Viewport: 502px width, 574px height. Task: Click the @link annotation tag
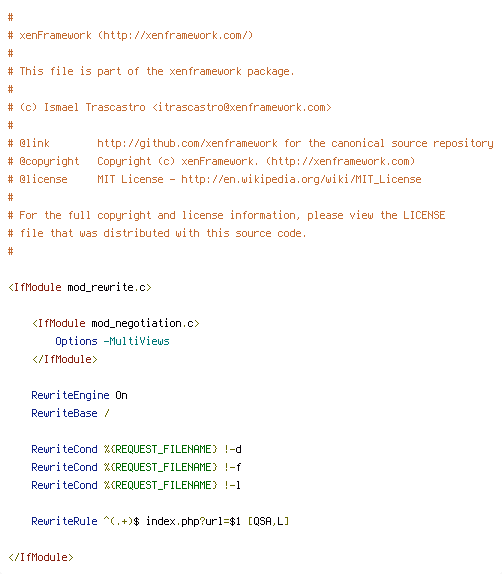coord(34,144)
